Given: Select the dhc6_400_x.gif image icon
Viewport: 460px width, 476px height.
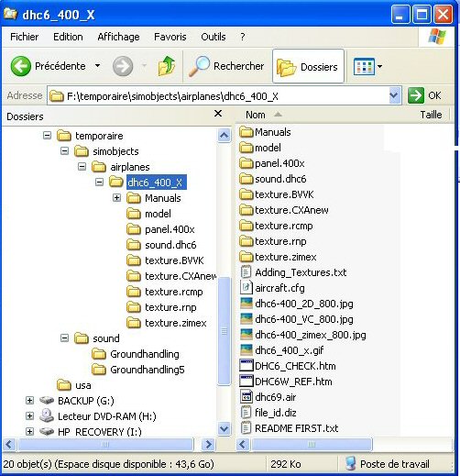Looking at the screenshot, I should [x=246, y=350].
